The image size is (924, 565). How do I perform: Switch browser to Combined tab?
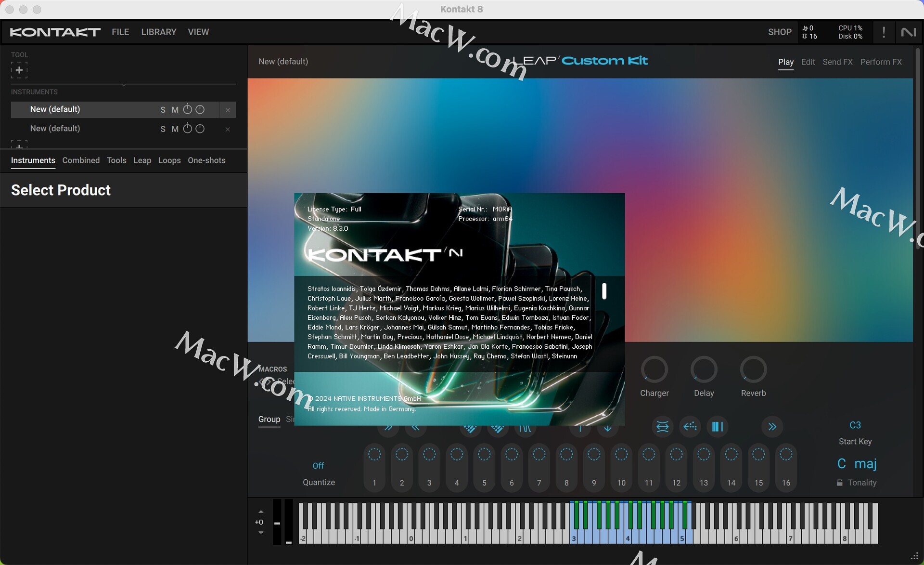pos(81,160)
